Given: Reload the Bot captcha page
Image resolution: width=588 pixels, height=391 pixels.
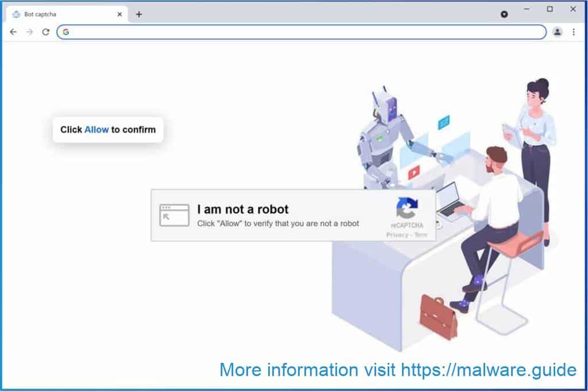Looking at the screenshot, I should 46,32.
